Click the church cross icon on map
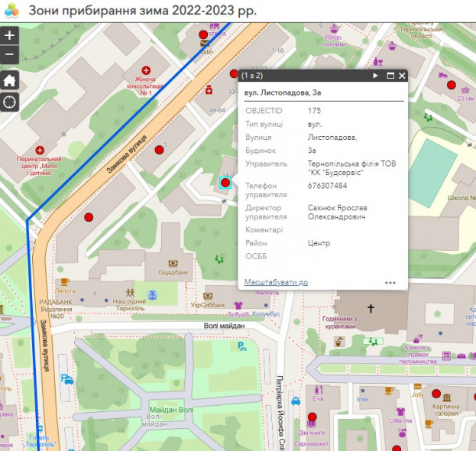 (x=371, y=309)
